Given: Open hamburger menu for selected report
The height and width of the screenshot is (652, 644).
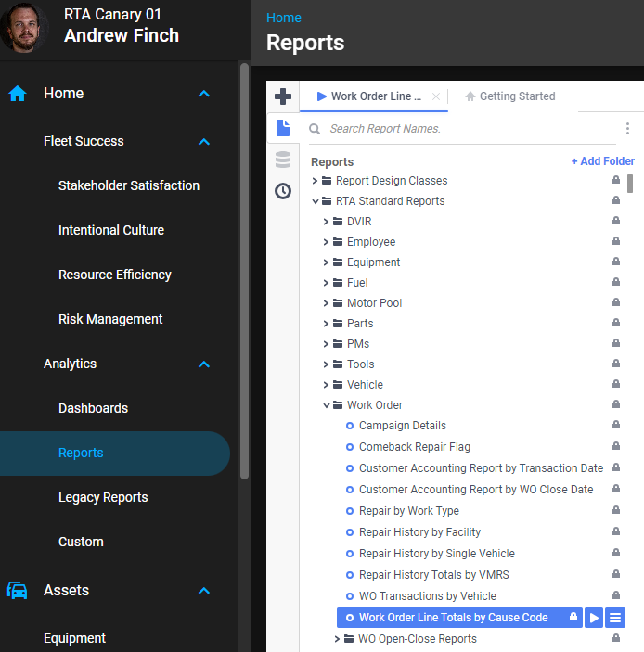Looking at the screenshot, I should click(x=615, y=618).
